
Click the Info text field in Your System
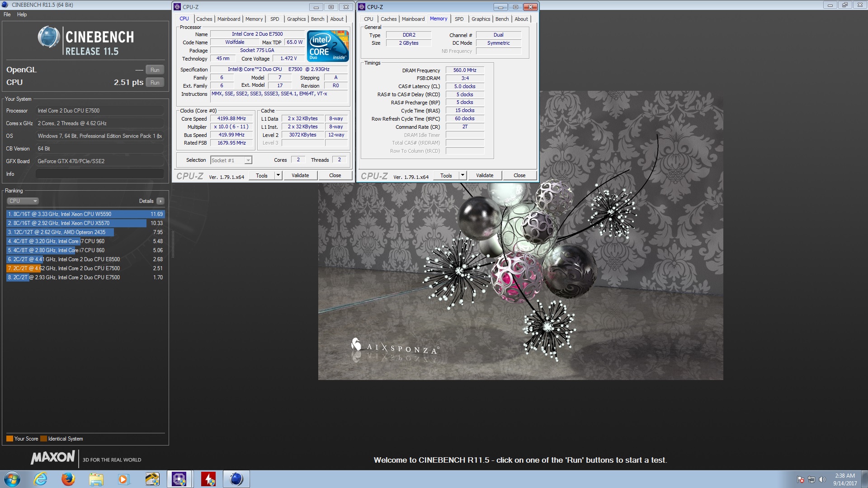99,174
